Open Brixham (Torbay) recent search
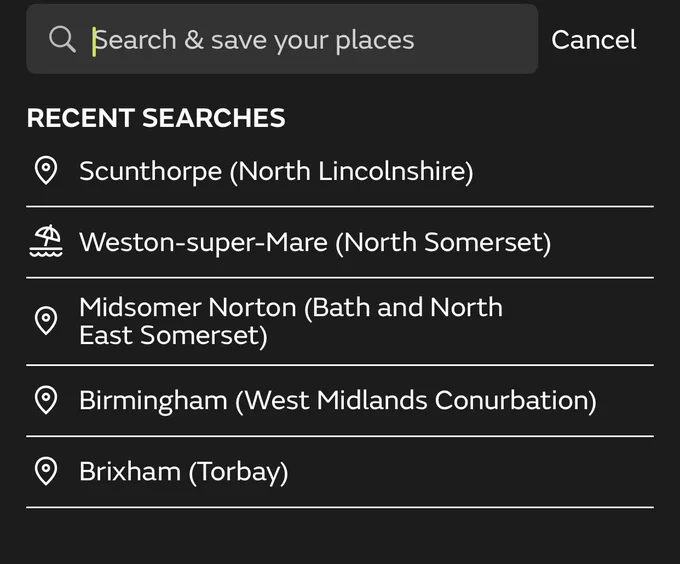This screenshot has width=680, height=564. pyautogui.click(x=340, y=472)
